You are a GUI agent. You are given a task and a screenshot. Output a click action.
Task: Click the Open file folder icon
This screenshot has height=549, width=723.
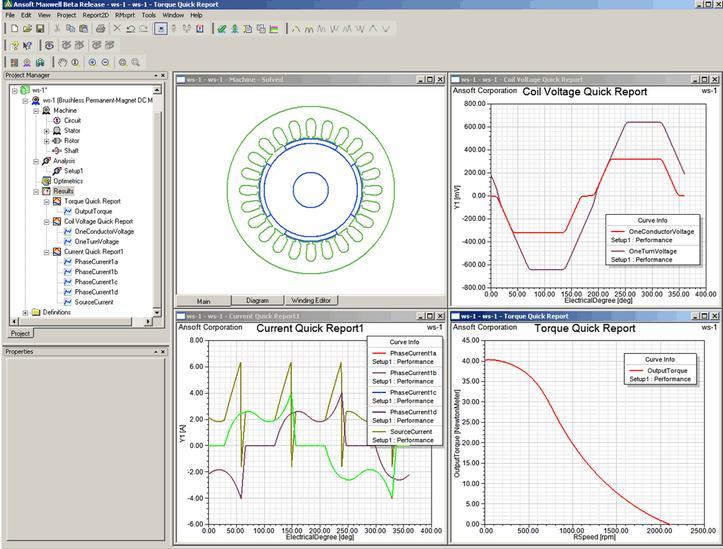[x=27, y=29]
